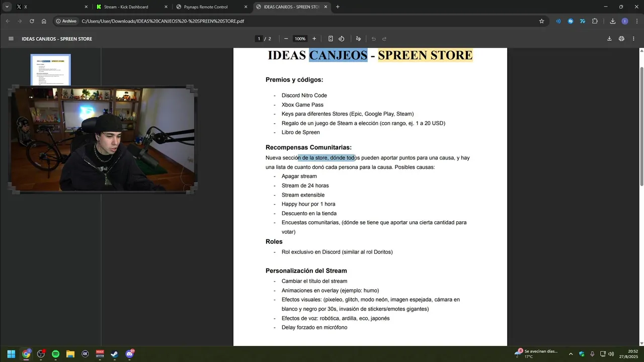This screenshot has width=644, height=362.
Task: Print the PDF document
Action: 621,39
